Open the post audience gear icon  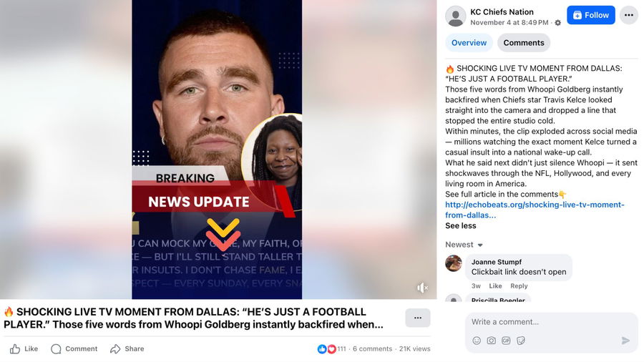pos(557,23)
